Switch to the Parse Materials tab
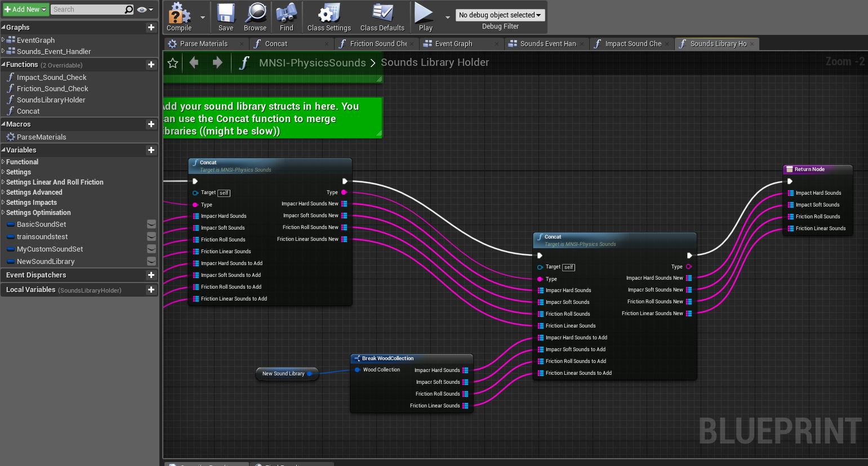Viewport: 868px width, 466px height. click(203, 44)
